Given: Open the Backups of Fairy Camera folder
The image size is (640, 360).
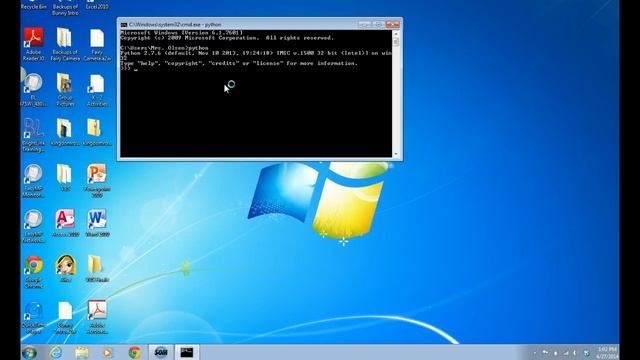Looking at the screenshot, I should pos(65,44).
